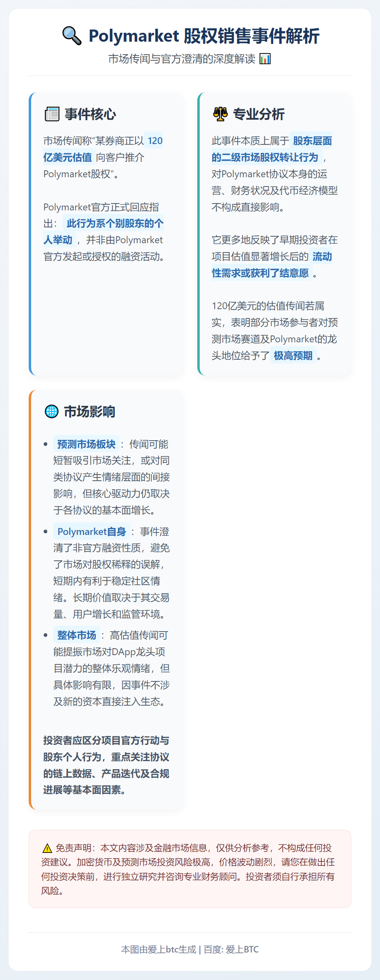The width and height of the screenshot is (380, 980).
Task: Click the line 于各协议的基本面增长
Action: pos(105,510)
